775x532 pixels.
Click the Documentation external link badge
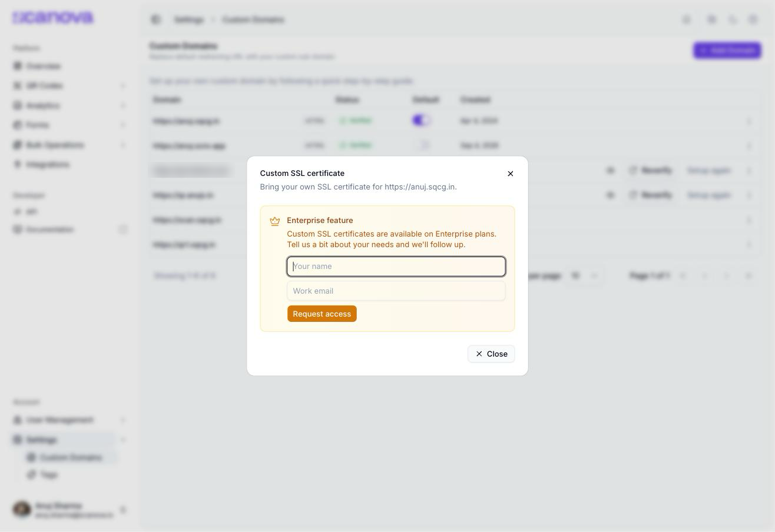123,230
